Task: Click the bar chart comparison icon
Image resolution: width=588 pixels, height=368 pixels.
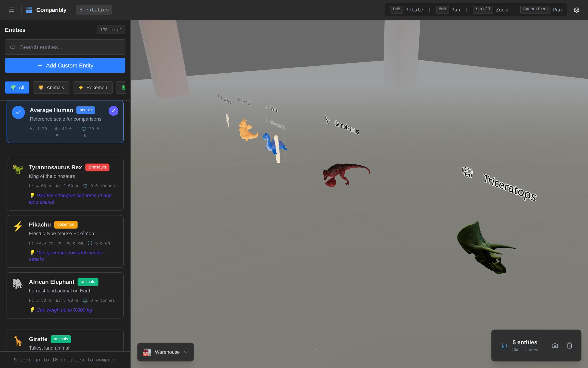Action: point(504,345)
